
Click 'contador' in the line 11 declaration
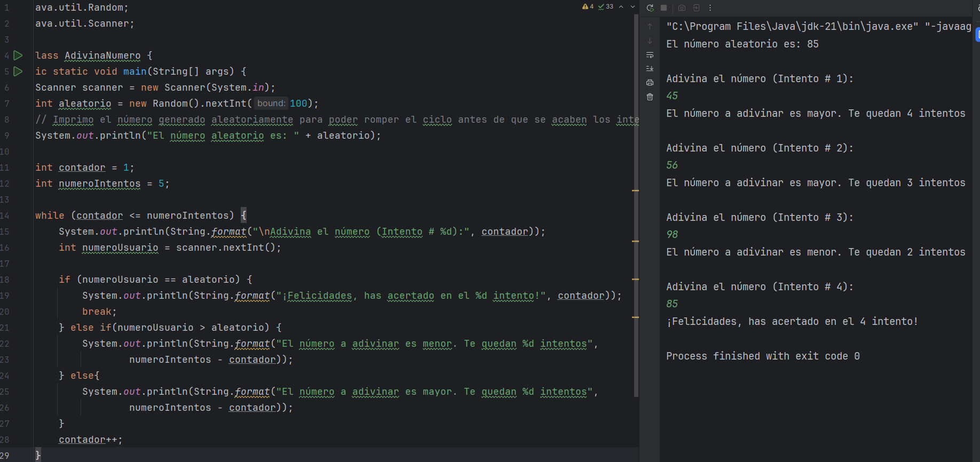pos(82,168)
